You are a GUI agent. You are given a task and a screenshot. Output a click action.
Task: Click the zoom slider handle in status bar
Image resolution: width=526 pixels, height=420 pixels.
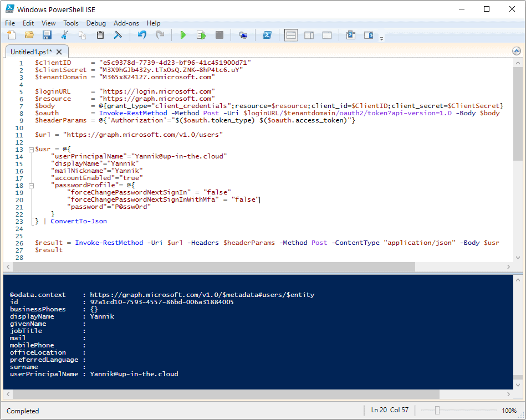(x=437, y=410)
